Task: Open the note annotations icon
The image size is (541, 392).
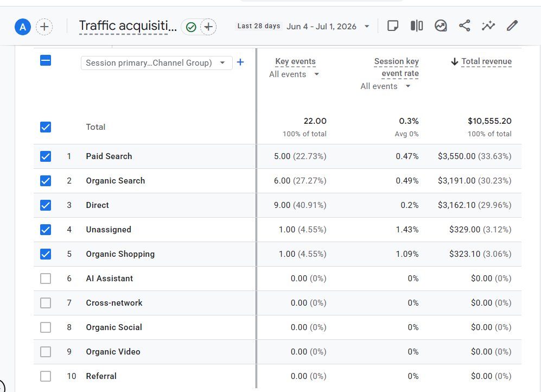Action: (393, 26)
